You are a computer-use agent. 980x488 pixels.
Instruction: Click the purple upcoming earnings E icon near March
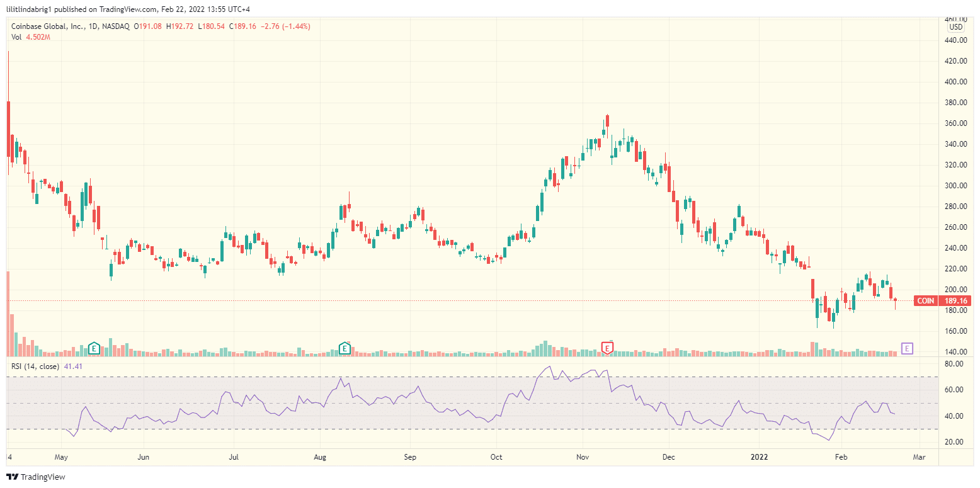click(908, 348)
